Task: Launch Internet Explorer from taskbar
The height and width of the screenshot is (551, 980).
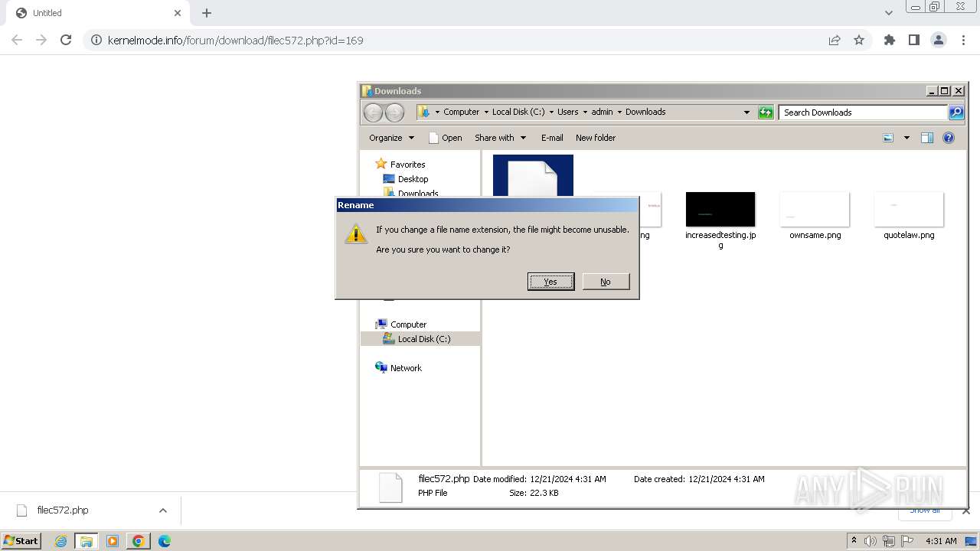Action: point(61,541)
